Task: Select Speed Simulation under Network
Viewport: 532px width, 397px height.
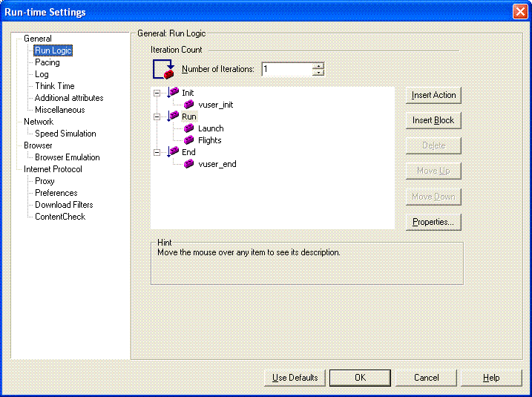Action: click(x=65, y=134)
